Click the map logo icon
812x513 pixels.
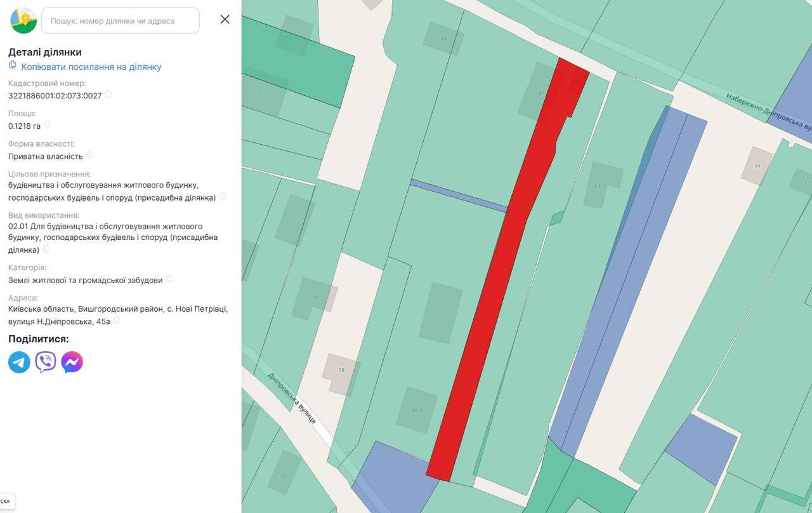(x=23, y=20)
